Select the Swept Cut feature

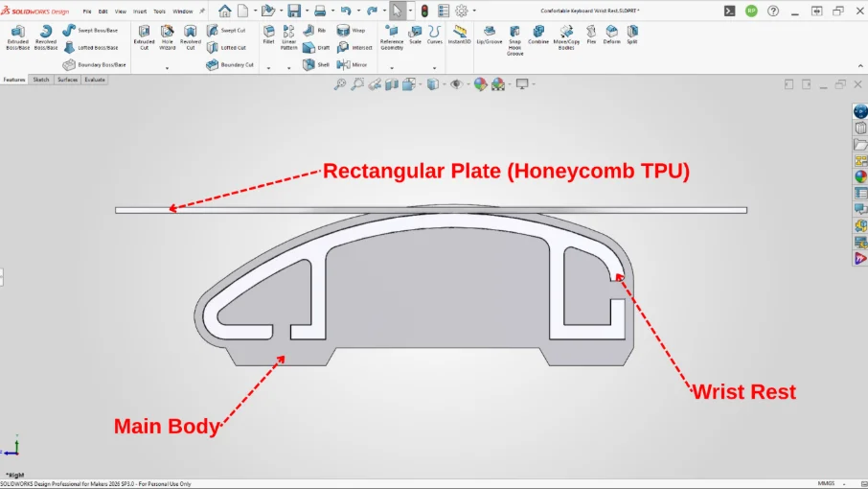click(226, 30)
